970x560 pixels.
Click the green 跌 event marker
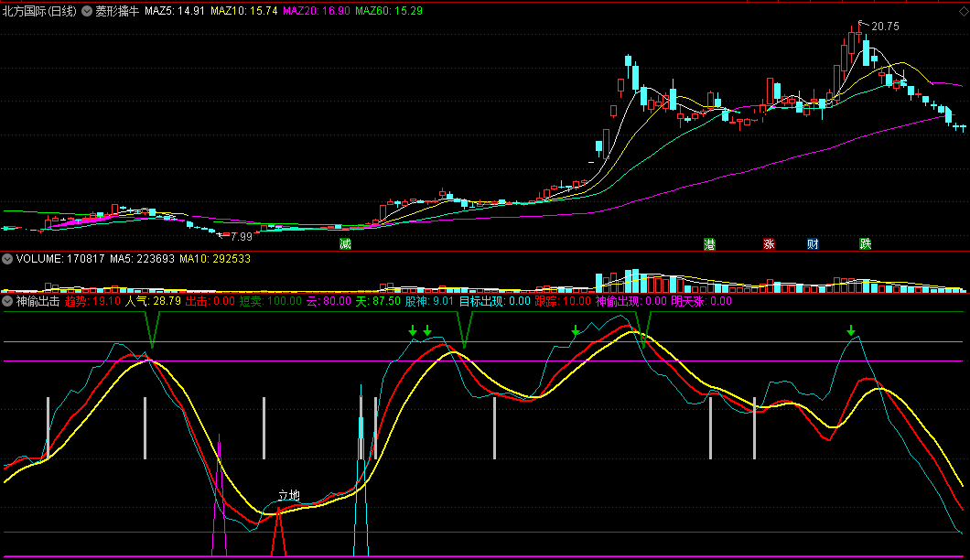coord(865,244)
